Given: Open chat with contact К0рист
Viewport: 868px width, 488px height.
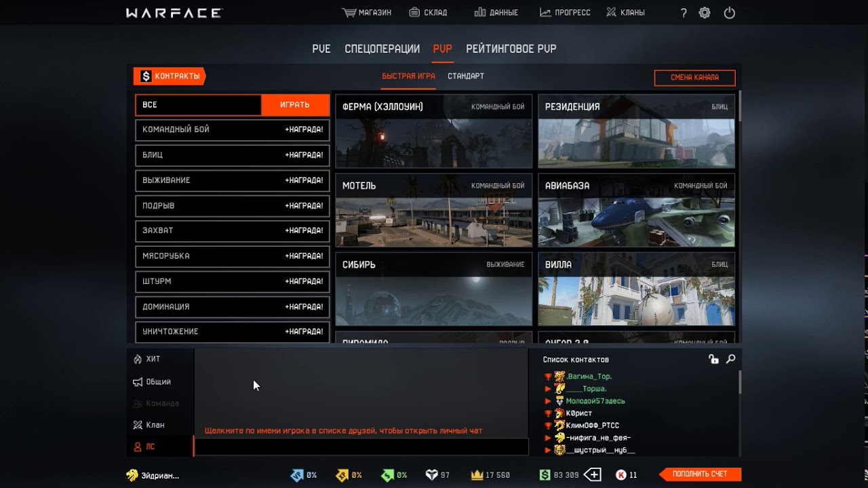Looking at the screenshot, I should (578, 413).
